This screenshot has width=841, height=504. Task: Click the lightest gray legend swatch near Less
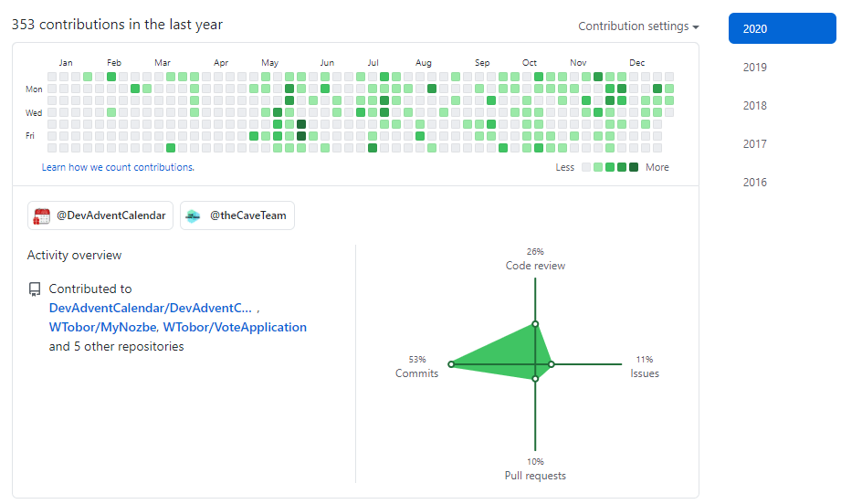(586, 167)
